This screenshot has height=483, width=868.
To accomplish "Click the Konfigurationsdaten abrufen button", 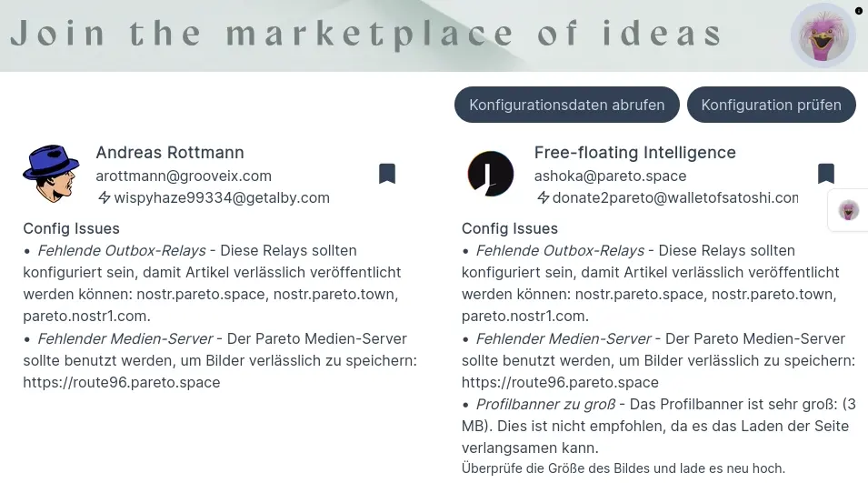I will pyautogui.click(x=567, y=105).
